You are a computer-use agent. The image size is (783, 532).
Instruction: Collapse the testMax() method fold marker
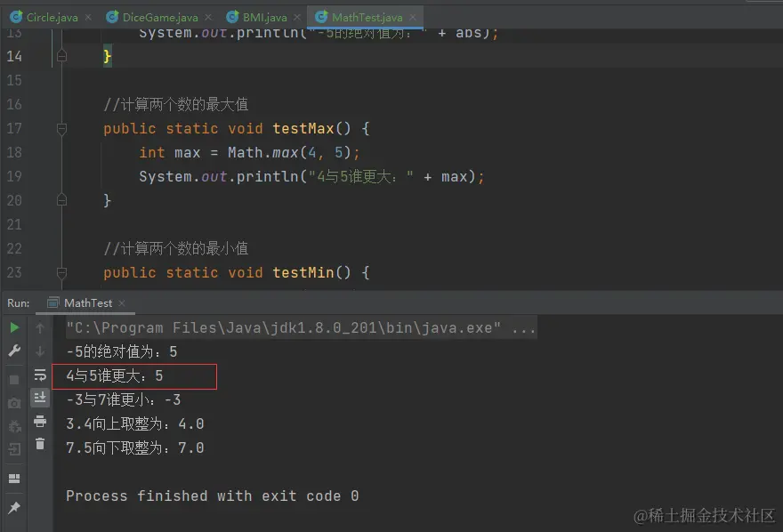tap(61, 129)
